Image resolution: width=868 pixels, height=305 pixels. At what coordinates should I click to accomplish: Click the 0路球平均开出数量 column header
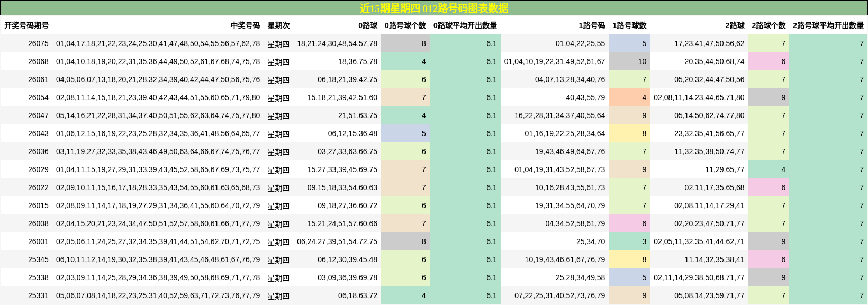pos(465,25)
